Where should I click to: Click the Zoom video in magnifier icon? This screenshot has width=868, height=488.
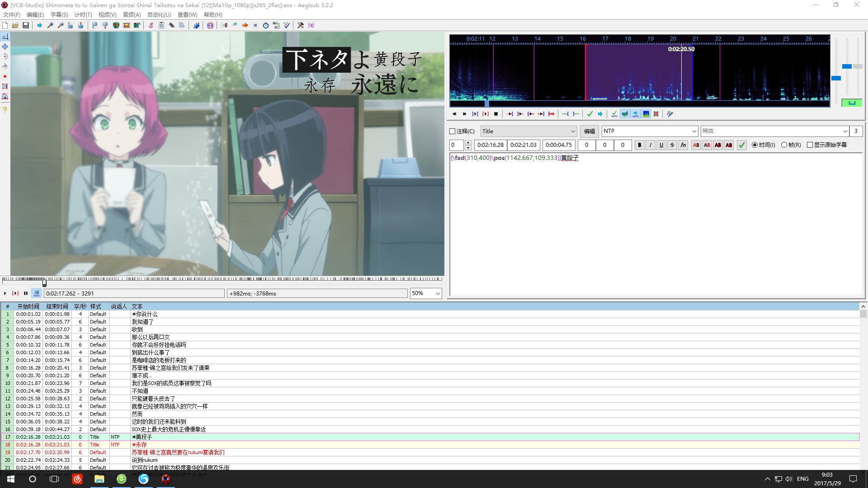50,25
